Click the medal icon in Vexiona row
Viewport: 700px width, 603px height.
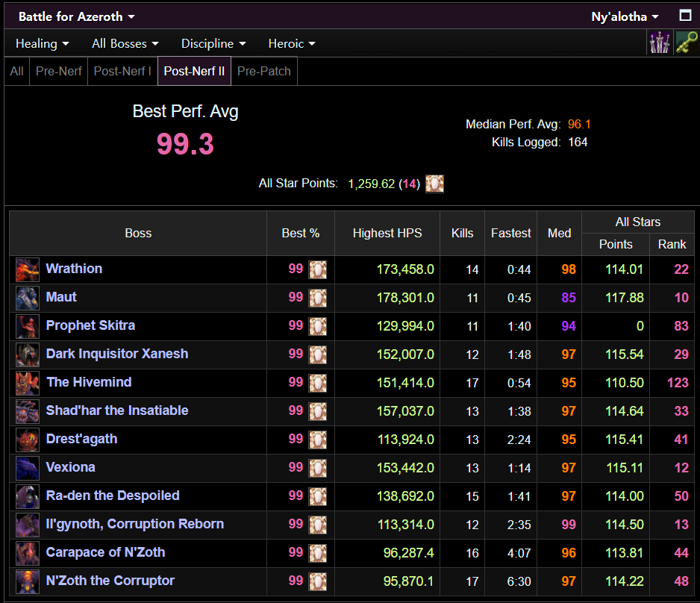(x=318, y=468)
